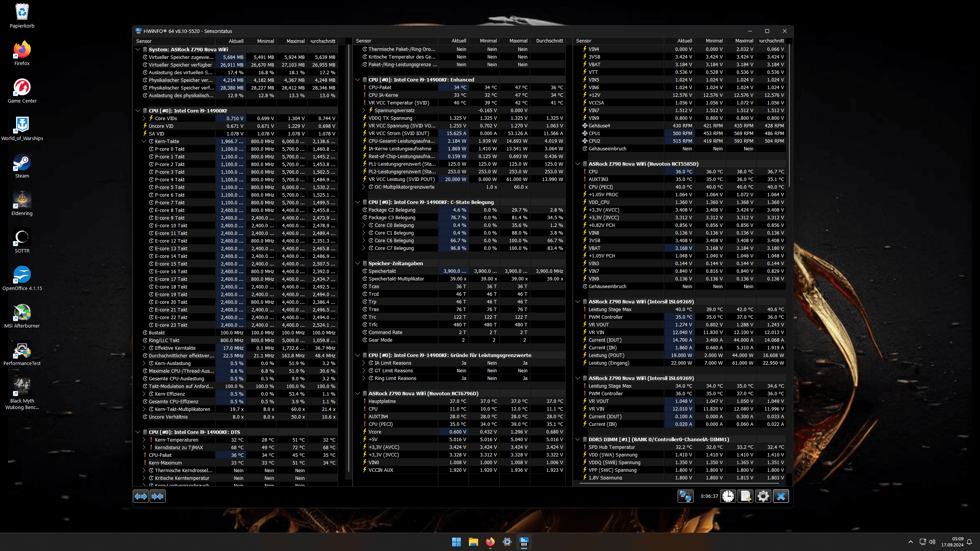980x551 pixels.
Task: Open the remote network monitoring icon
Action: click(x=685, y=496)
